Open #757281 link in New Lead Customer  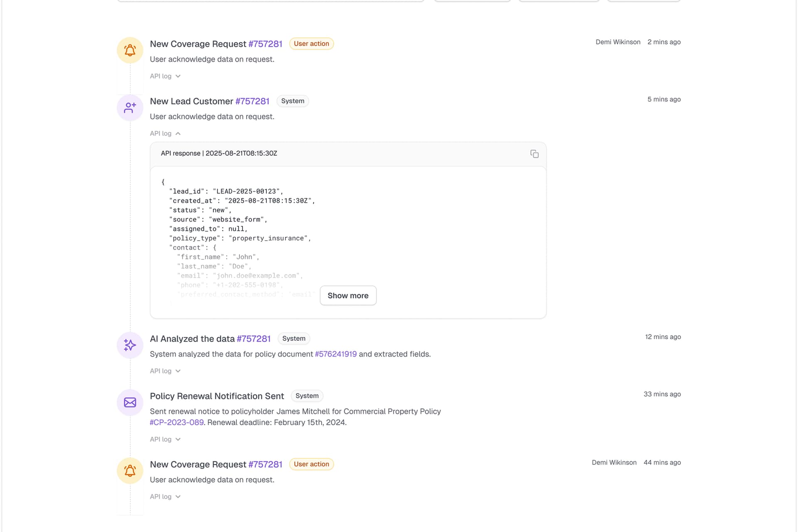click(x=252, y=101)
